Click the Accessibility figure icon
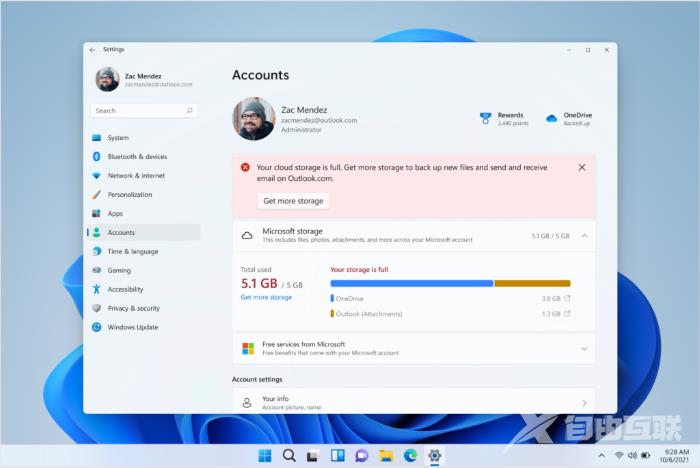Screen dimensions: 700x468 coord(96,289)
